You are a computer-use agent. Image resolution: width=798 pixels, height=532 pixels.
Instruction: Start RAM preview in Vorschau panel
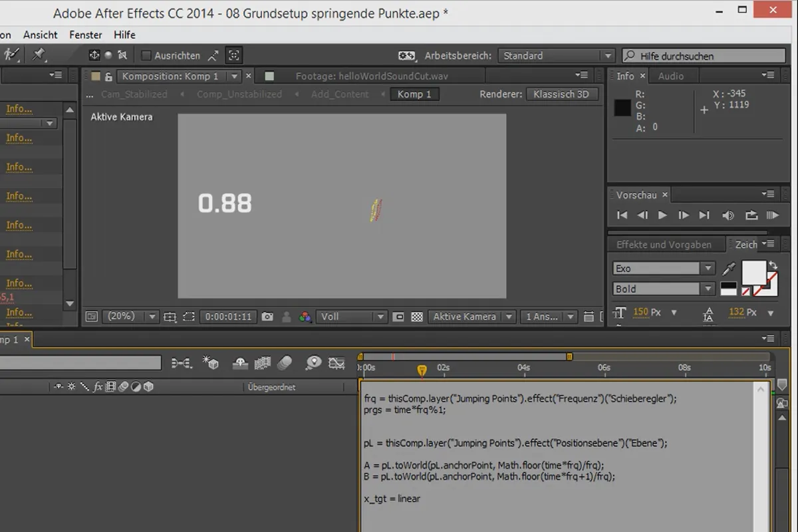pos(772,215)
